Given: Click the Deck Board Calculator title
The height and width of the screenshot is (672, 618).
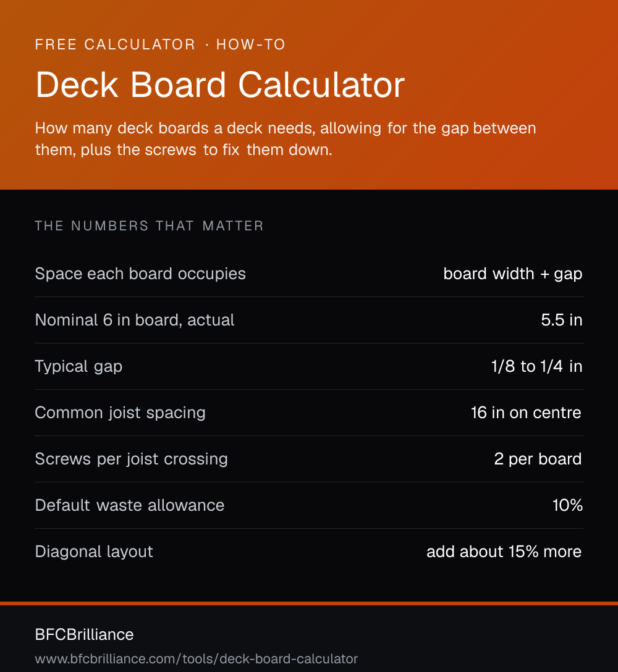Looking at the screenshot, I should [220, 85].
